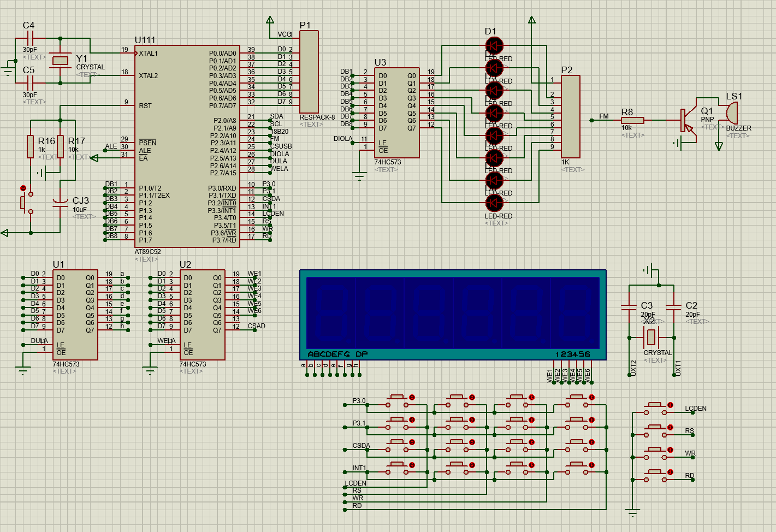The width and height of the screenshot is (776, 532).
Task: Select the 10k resistor R8
Action: [x=632, y=120]
